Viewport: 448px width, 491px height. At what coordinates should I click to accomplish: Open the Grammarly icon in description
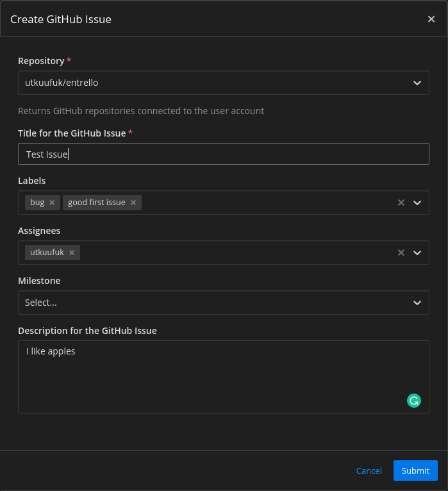[414, 401]
